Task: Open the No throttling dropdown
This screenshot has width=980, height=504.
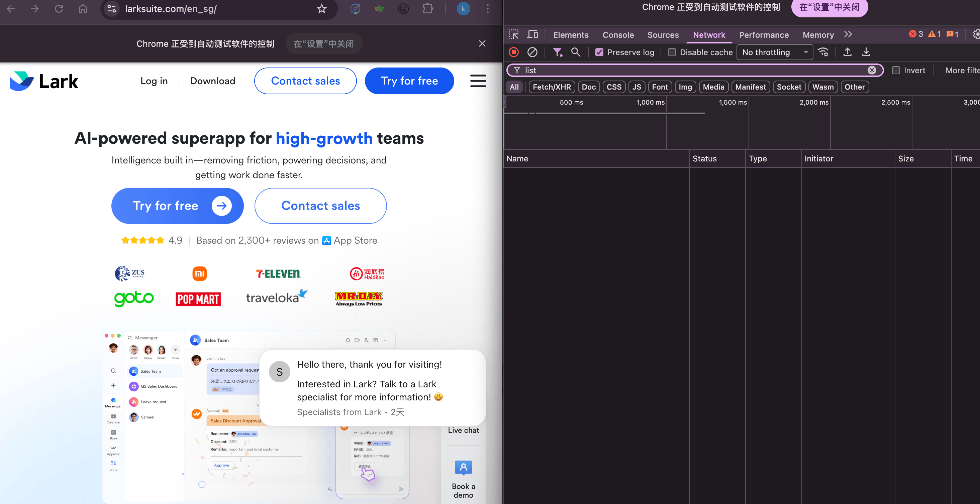Action: coord(775,52)
